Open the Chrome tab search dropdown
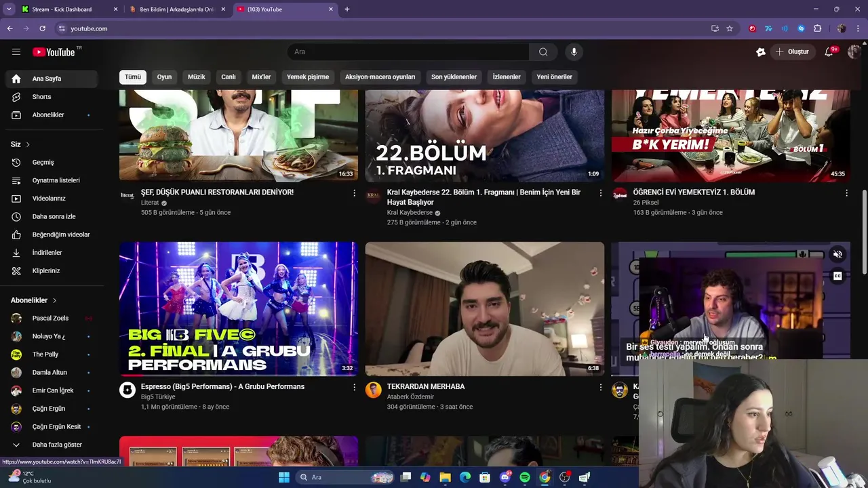The width and height of the screenshot is (868, 488). [x=9, y=9]
